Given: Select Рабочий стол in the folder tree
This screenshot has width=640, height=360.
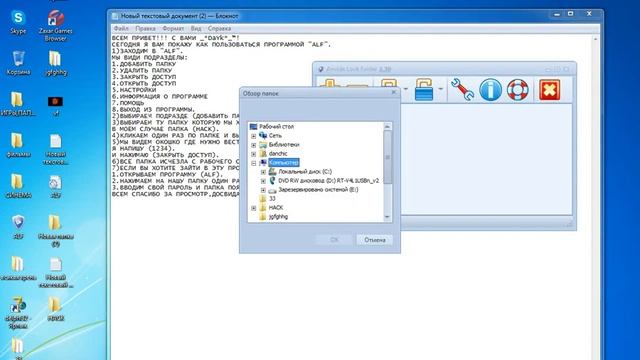Looking at the screenshot, I should 276,127.
